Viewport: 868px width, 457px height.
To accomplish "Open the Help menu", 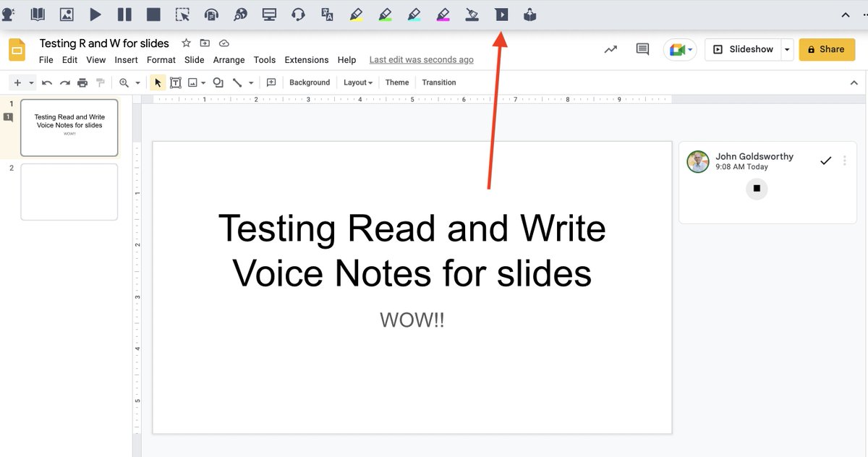I will point(347,60).
